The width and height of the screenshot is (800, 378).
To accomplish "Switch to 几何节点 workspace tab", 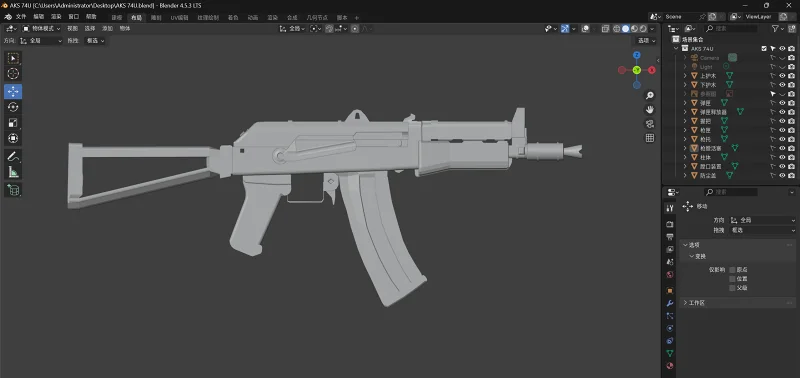I will coord(317,17).
